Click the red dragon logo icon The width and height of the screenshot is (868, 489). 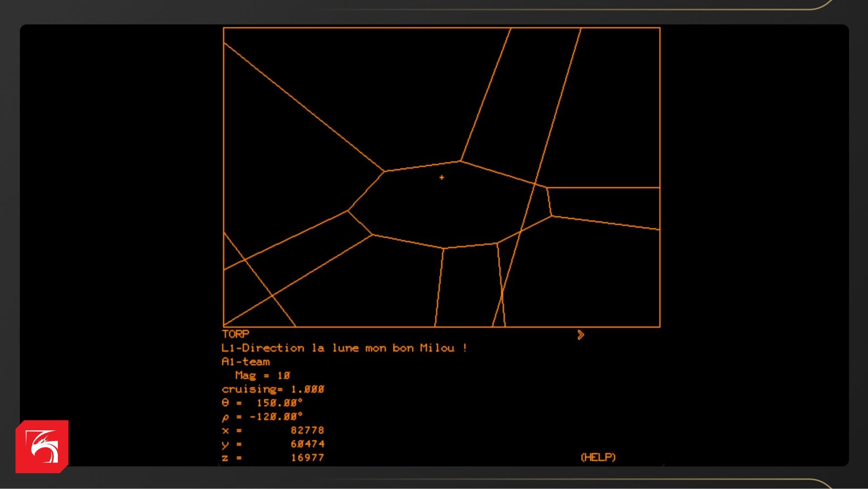pos(42,447)
